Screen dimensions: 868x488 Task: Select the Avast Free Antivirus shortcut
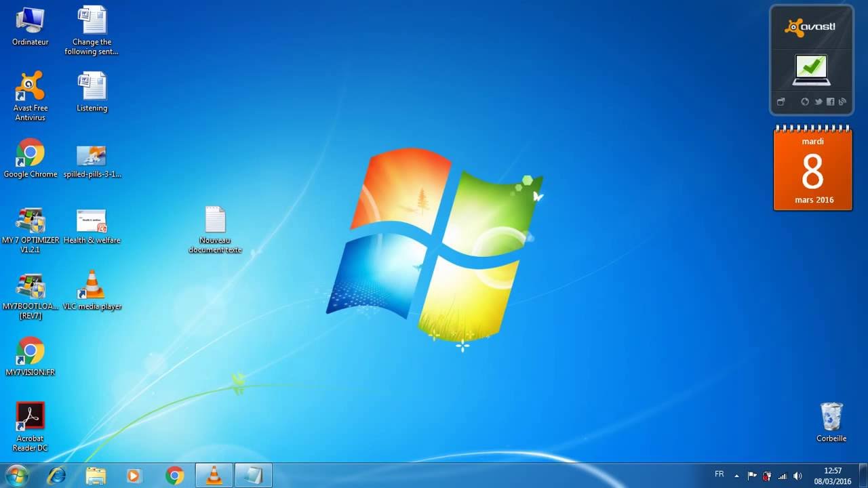30,96
